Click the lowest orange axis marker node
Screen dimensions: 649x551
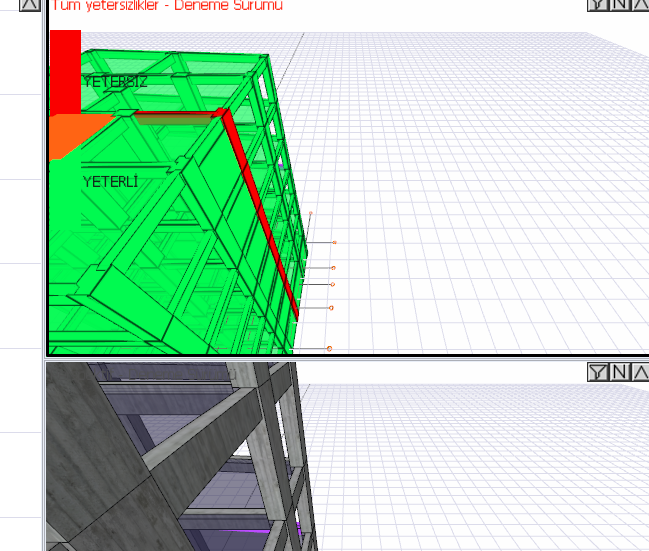[x=329, y=348]
